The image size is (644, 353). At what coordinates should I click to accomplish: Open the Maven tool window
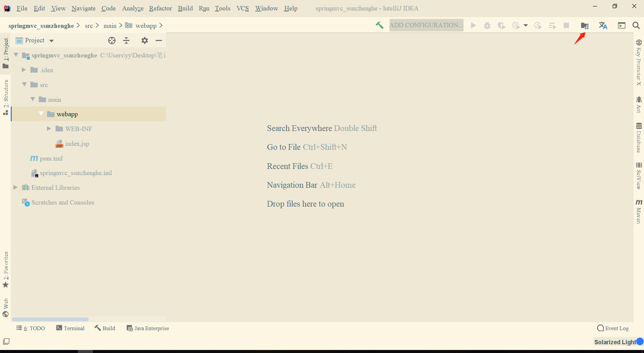639,212
